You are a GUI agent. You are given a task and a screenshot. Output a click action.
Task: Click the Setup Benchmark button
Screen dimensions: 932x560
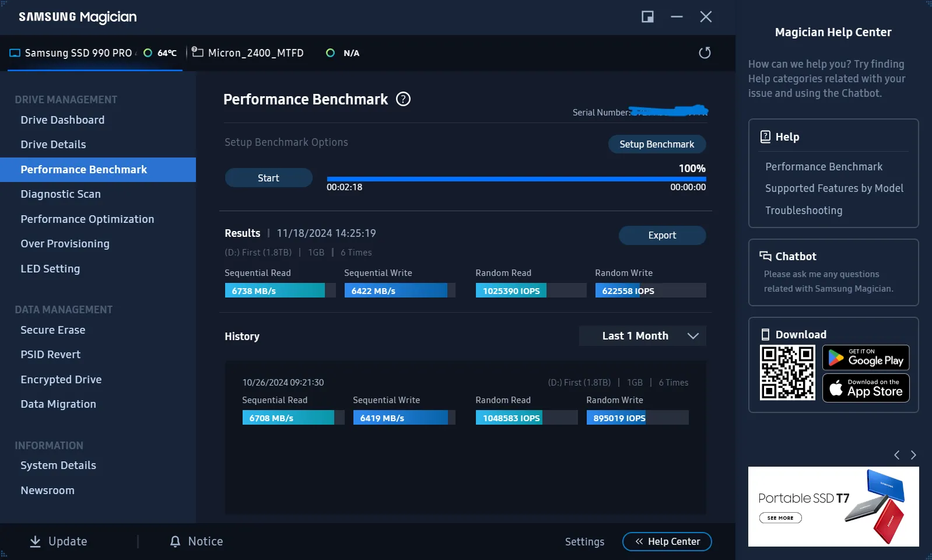[657, 144]
